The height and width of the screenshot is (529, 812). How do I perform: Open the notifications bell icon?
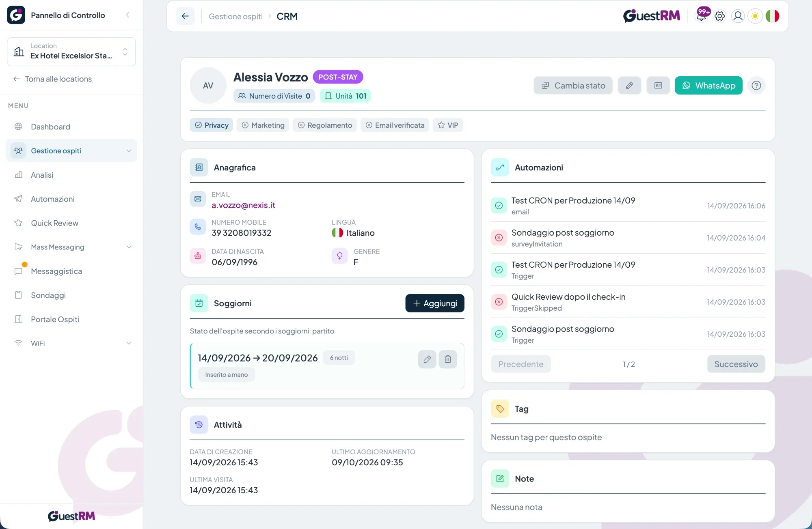[x=702, y=16]
